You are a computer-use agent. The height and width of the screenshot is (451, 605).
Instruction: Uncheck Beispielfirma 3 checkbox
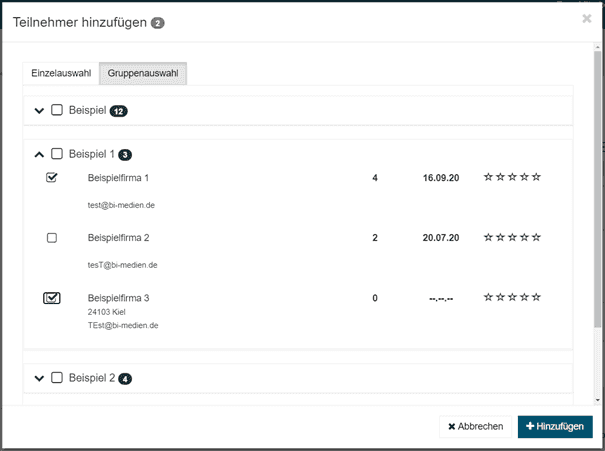(x=52, y=298)
